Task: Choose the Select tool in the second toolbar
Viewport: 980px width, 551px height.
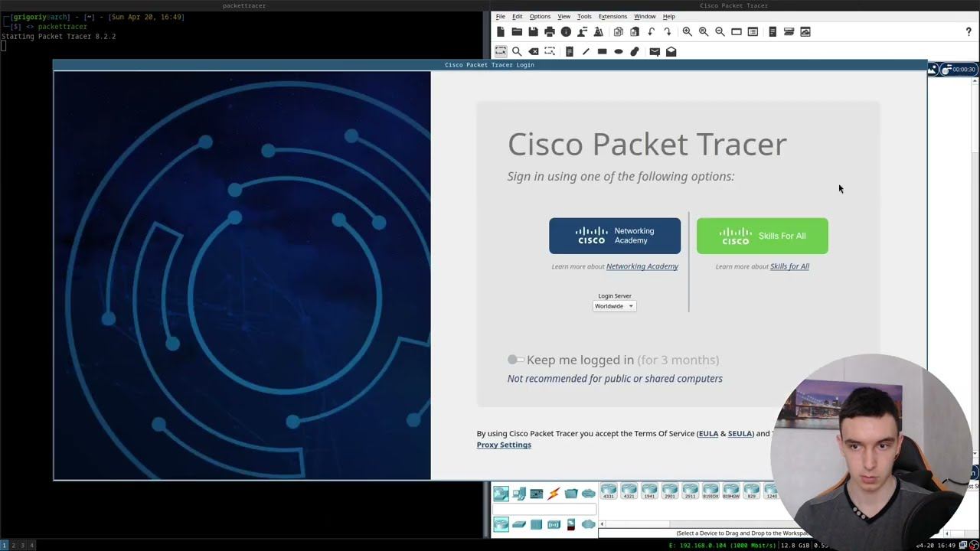Action: (501, 51)
